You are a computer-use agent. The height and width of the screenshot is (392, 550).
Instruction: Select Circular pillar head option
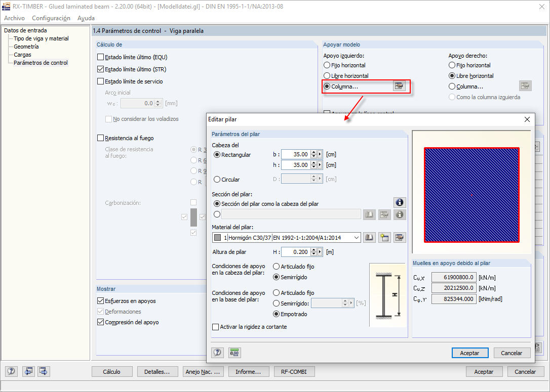pyautogui.click(x=217, y=180)
